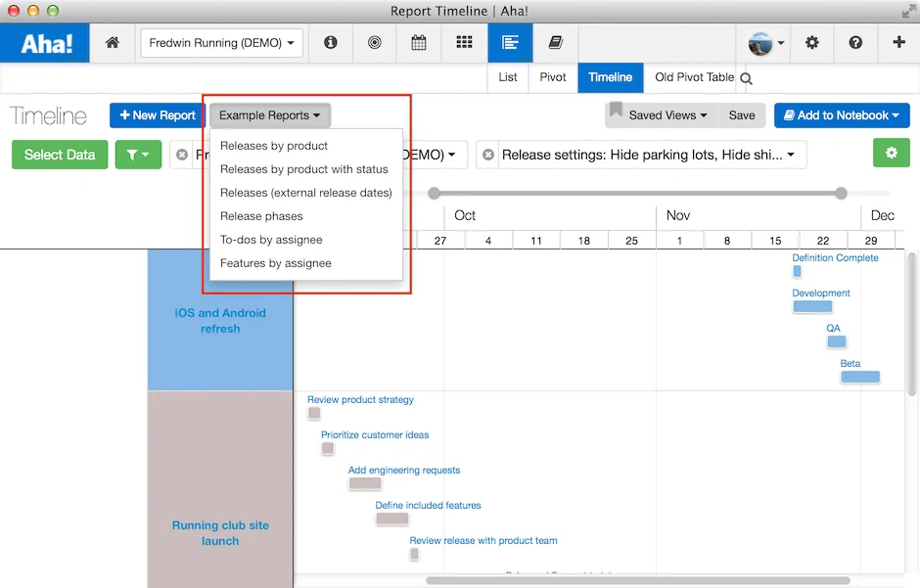Select the Timeline tab
The width and height of the screenshot is (920, 588).
point(610,77)
